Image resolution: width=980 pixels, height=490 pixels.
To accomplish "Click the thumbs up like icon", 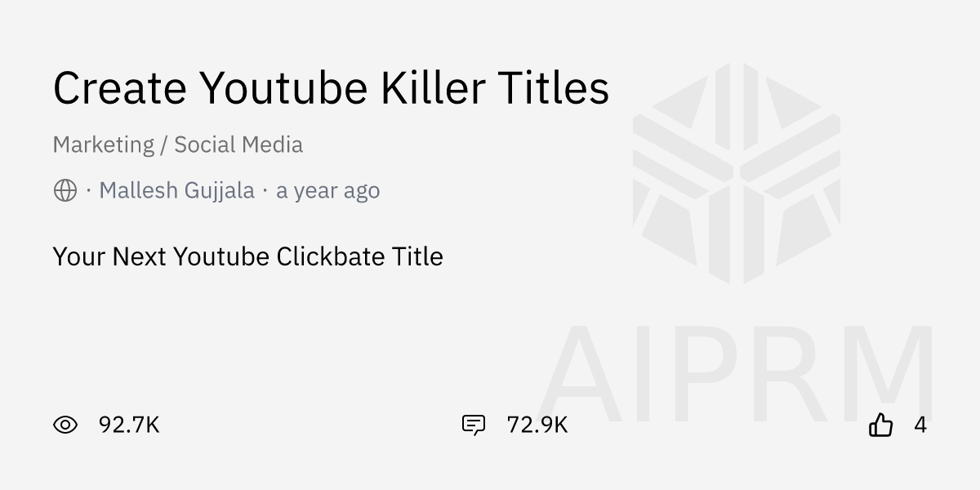I will tap(880, 425).
